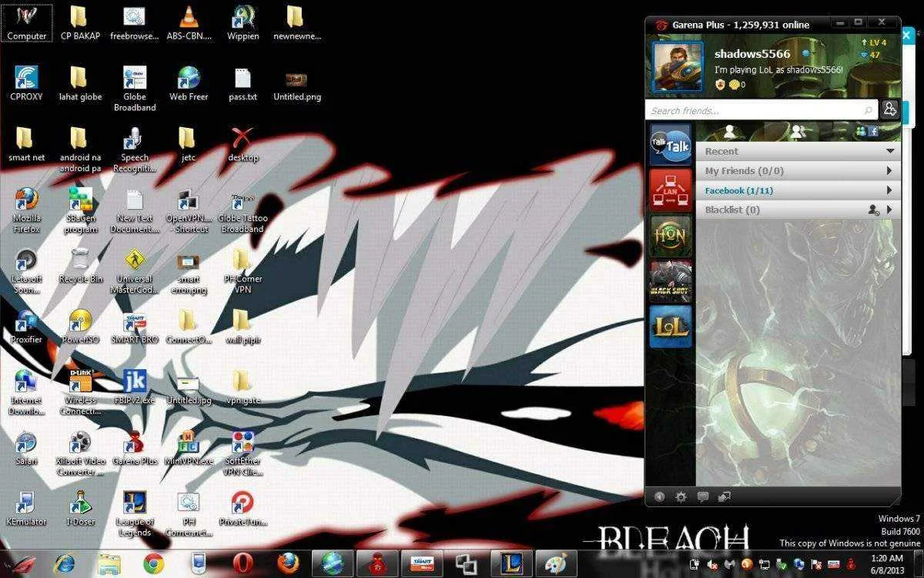Select the LoL game in Garena sidebar
This screenshot has height=578, width=924.
(x=670, y=327)
